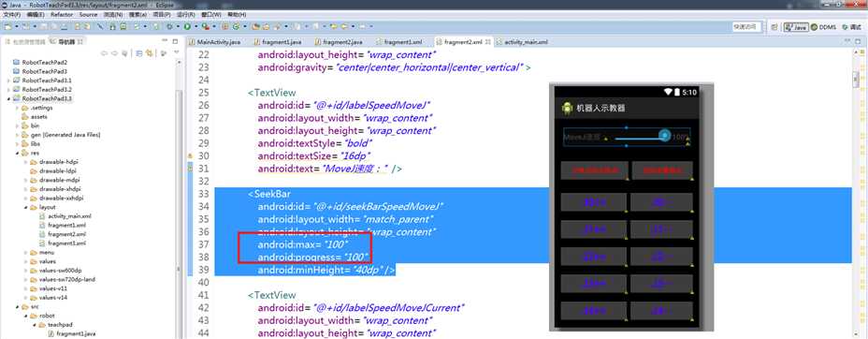Select the values-v11 folder
The height and width of the screenshot is (339, 868).
(x=48, y=288)
